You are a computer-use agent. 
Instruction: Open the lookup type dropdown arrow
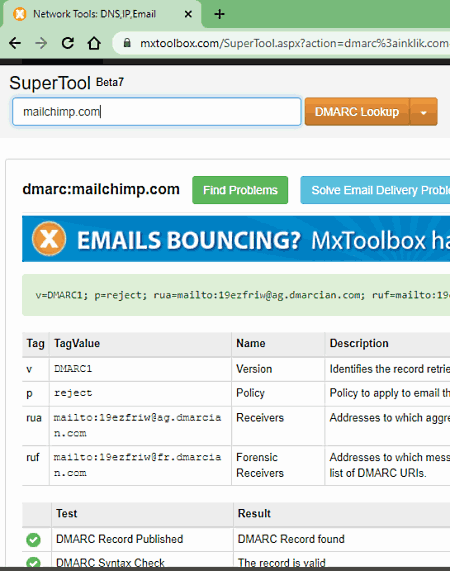click(423, 112)
